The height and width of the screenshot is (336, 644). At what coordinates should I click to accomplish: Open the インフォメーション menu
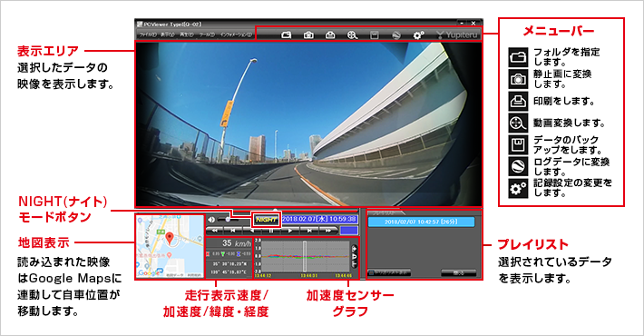tap(236, 35)
